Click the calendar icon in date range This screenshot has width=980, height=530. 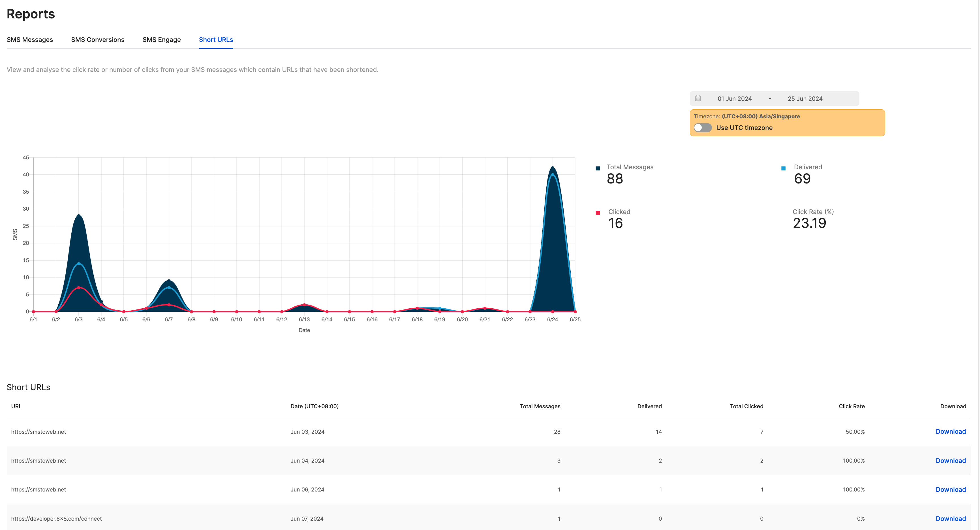pyautogui.click(x=698, y=98)
